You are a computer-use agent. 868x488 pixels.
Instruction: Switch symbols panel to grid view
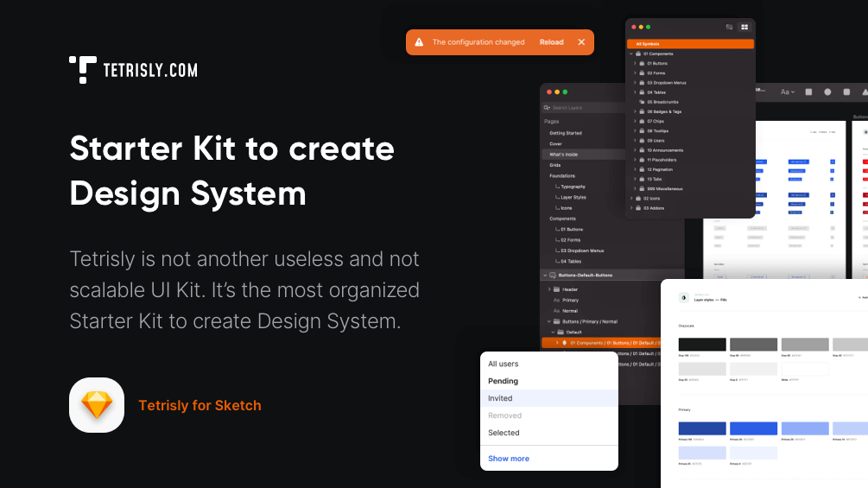[744, 27]
